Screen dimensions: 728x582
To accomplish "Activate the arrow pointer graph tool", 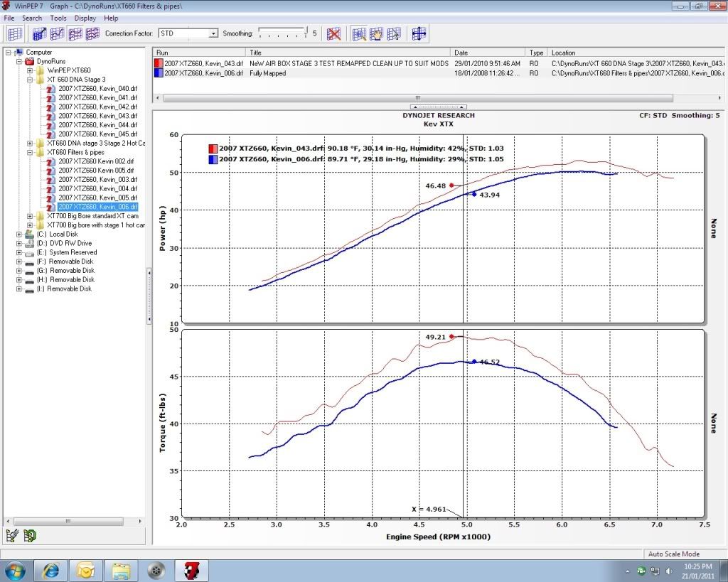I will point(394,33).
